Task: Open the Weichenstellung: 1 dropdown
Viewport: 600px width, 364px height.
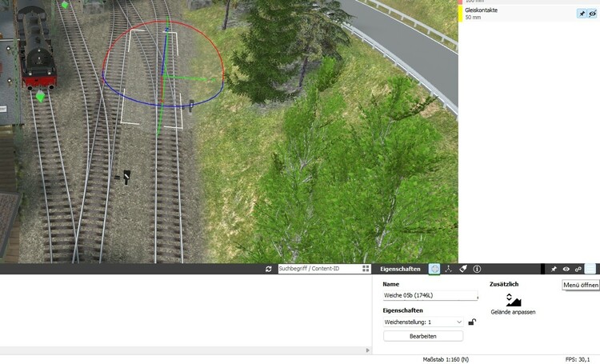Action: pos(423,322)
